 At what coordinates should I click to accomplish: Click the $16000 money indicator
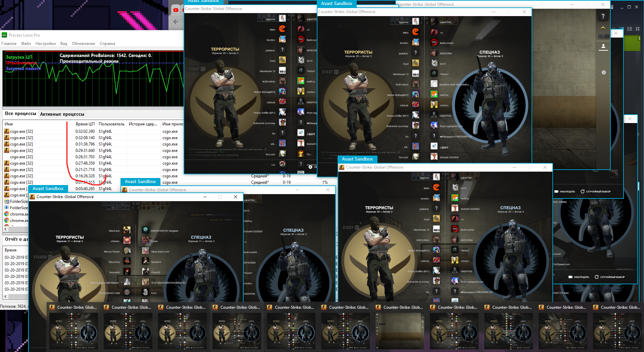42,257
